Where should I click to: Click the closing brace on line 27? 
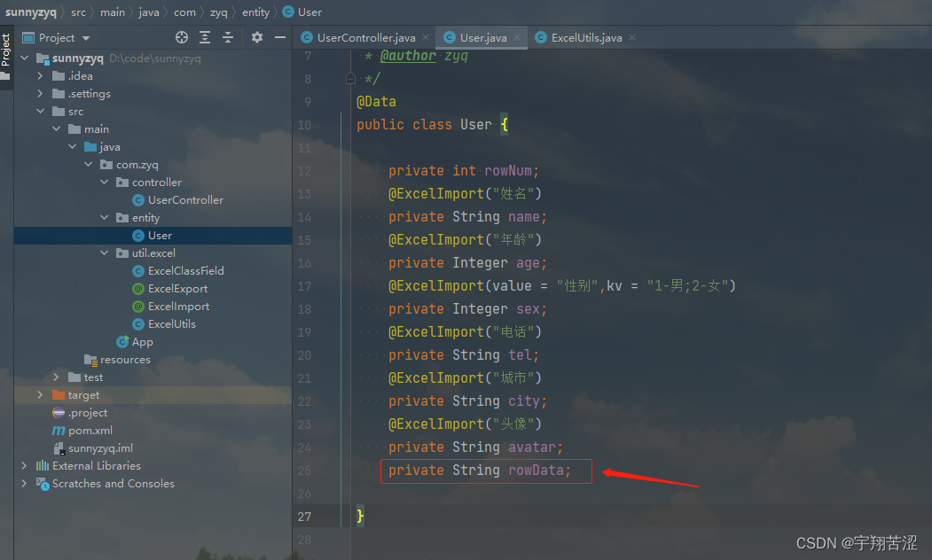coord(360,516)
